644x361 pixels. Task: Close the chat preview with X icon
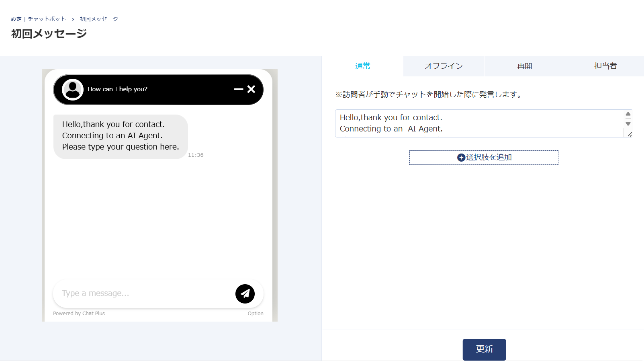[251, 89]
